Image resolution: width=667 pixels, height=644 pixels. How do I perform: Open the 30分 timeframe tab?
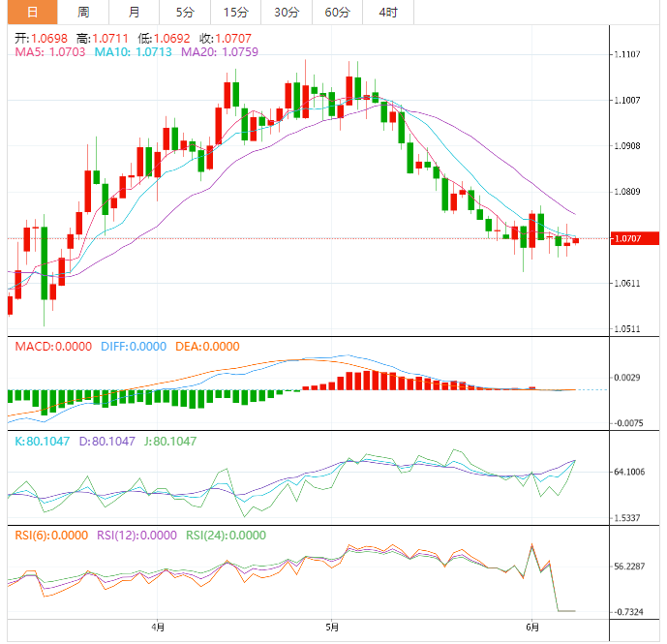coord(287,13)
